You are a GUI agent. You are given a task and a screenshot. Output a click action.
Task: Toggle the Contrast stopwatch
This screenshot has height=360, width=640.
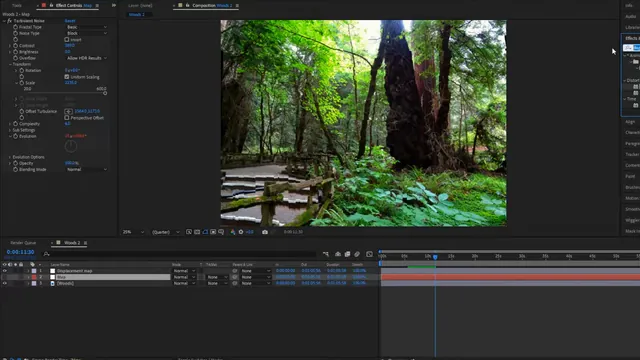(x=16, y=46)
